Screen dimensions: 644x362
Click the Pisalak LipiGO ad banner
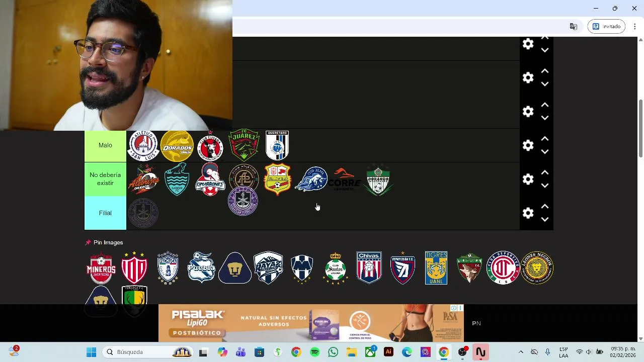(311, 323)
